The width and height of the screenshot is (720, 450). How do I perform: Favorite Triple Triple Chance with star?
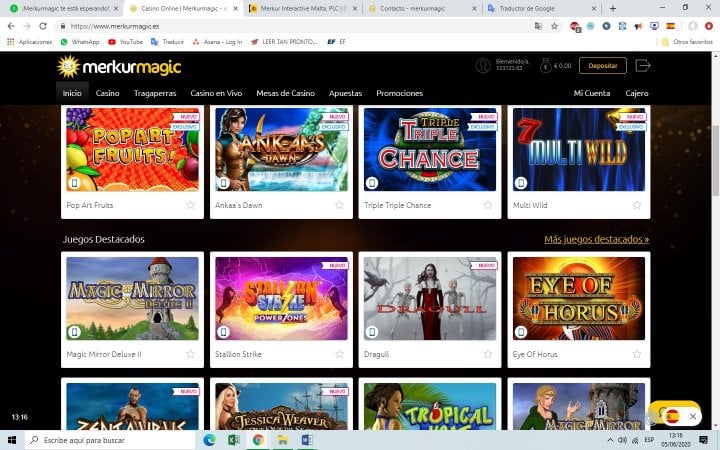pyautogui.click(x=488, y=205)
